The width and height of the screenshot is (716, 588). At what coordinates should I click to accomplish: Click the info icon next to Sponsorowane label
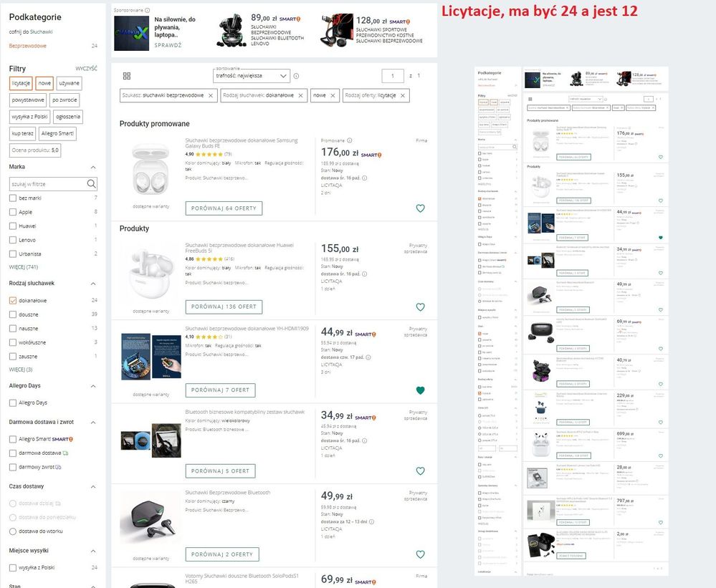pos(147,10)
